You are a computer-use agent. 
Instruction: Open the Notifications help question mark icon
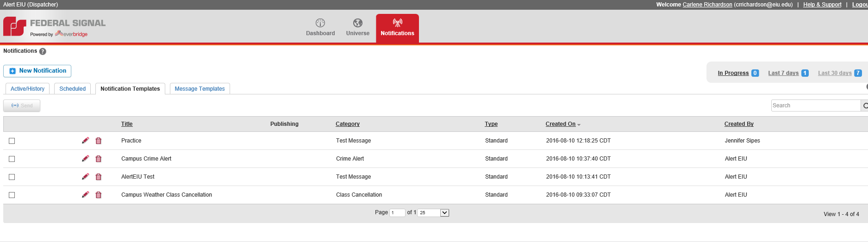tap(43, 51)
